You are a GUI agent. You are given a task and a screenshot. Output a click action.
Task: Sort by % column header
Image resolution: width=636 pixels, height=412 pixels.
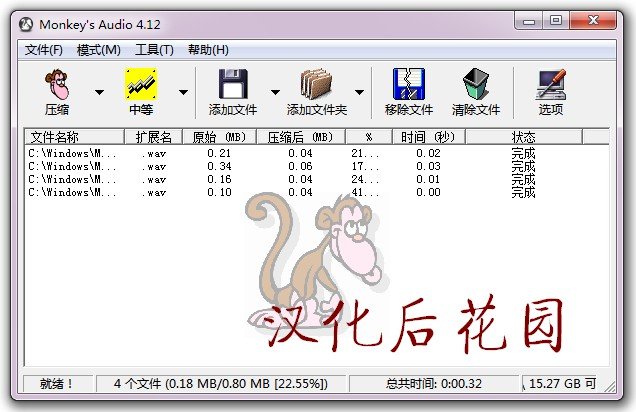tap(369, 137)
